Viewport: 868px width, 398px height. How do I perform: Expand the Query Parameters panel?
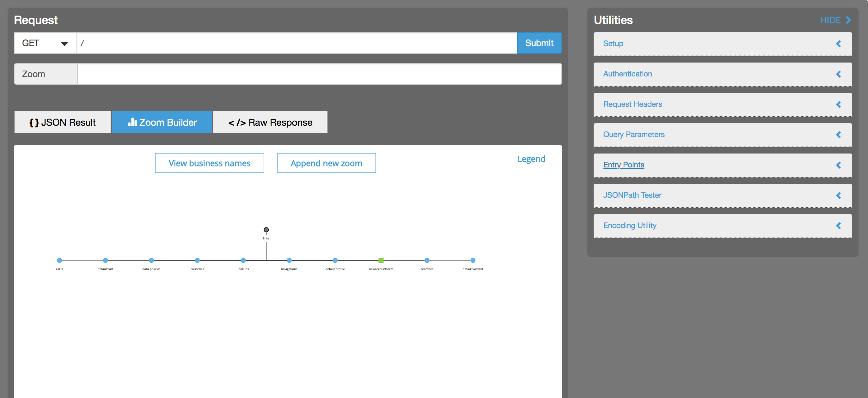pos(722,135)
